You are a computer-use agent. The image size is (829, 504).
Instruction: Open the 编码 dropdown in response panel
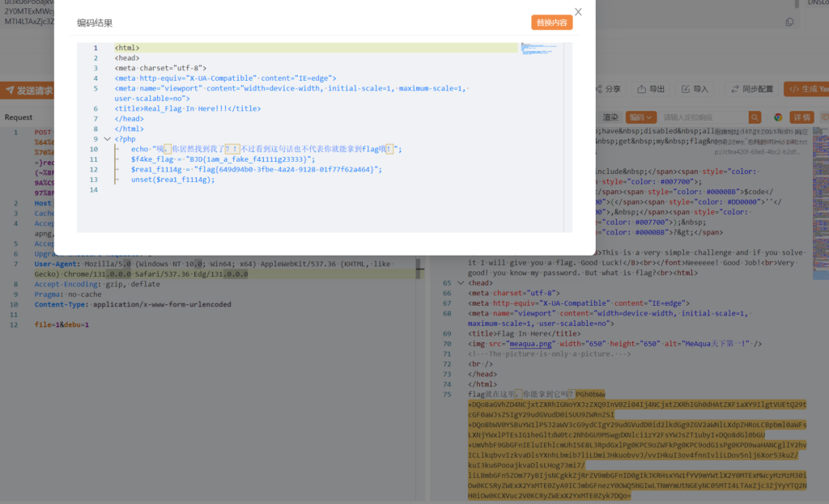(x=640, y=117)
